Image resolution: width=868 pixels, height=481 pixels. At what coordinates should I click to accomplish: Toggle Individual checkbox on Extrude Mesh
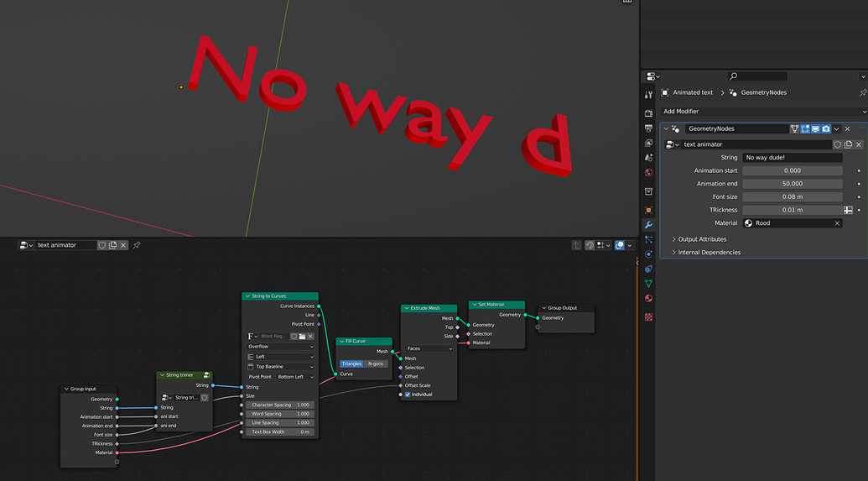coord(408,395)
